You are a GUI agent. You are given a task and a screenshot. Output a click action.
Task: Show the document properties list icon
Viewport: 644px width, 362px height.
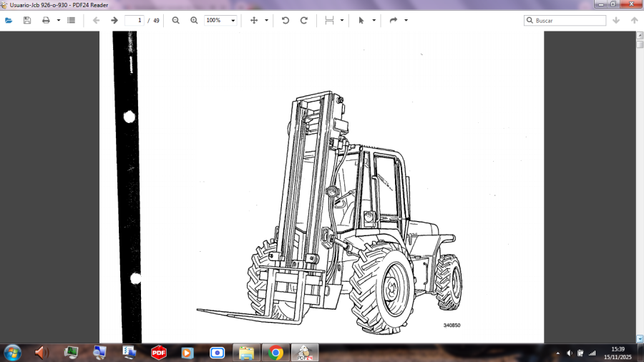click(71, 20)
